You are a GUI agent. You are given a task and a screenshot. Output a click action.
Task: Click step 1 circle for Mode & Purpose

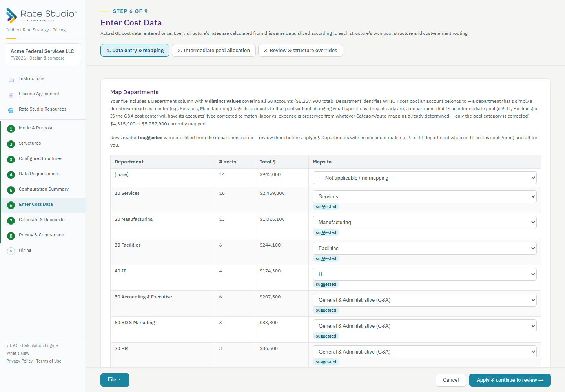pyautogui.click(x=11, y=129)
